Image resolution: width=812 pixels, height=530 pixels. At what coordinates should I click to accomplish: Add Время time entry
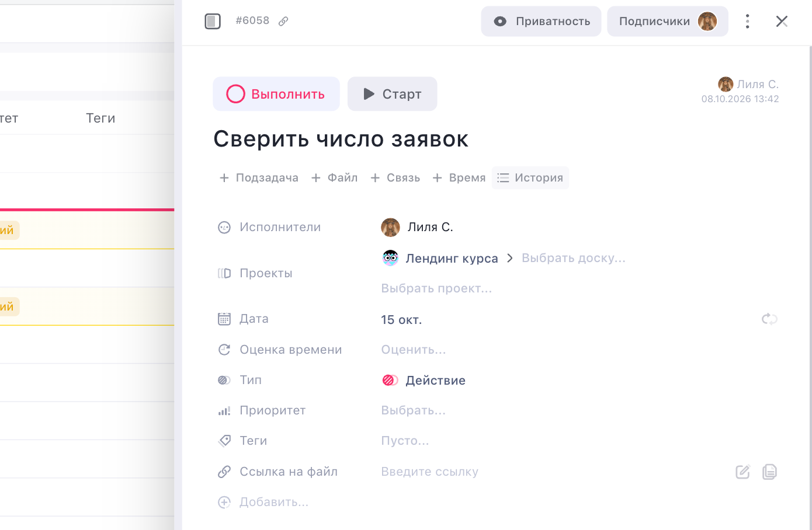(459, 178)
